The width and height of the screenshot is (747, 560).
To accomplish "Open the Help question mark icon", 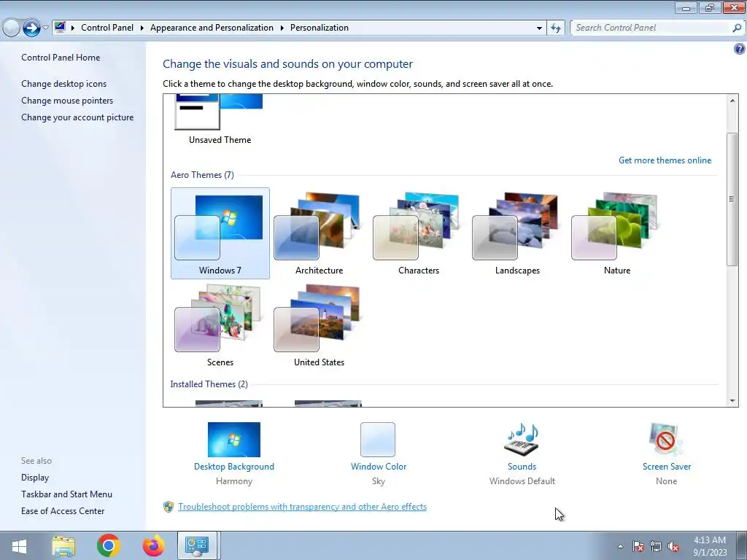I will (740, 49).
